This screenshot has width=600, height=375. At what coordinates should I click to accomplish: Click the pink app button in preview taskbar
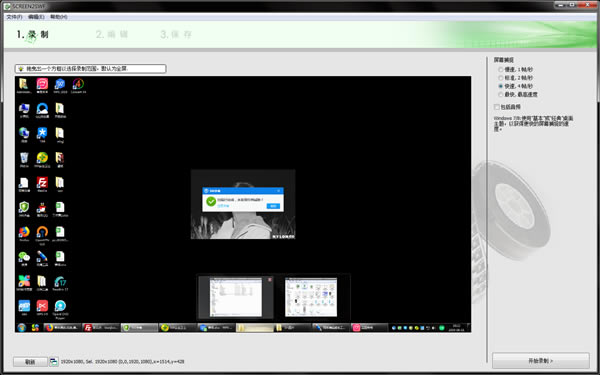pos(370,328)
